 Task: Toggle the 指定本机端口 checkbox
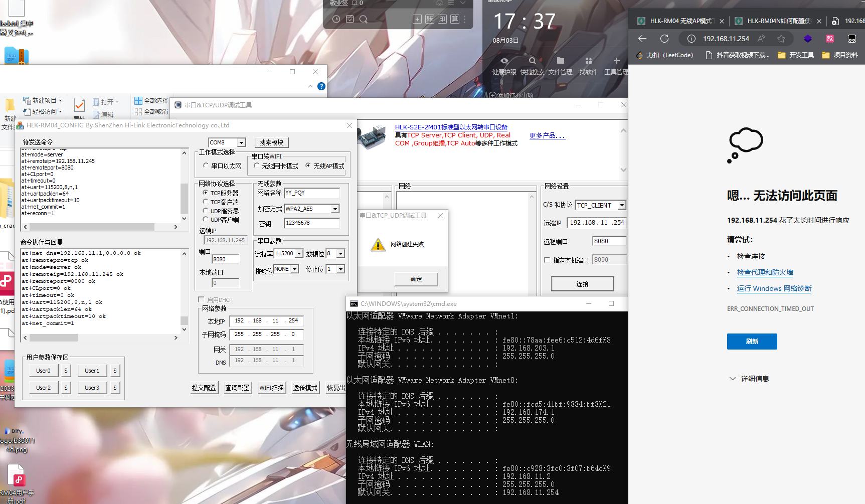(x=547, y=260)
